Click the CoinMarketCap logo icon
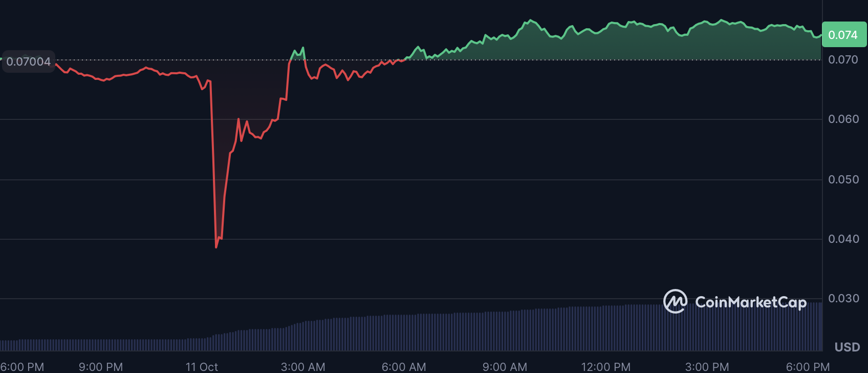868x373 pixels. click(x=675, y=301)
